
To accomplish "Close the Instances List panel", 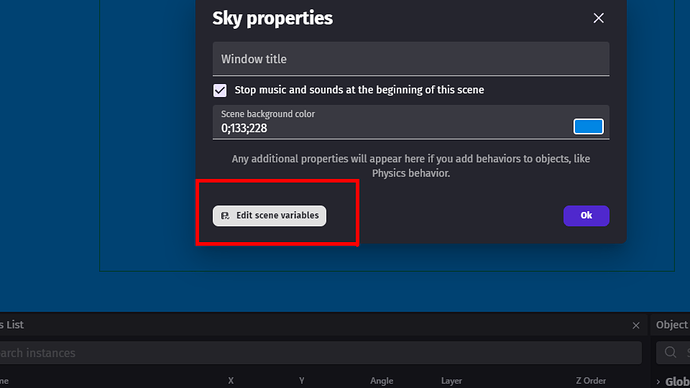I will (x=636, y=326).
